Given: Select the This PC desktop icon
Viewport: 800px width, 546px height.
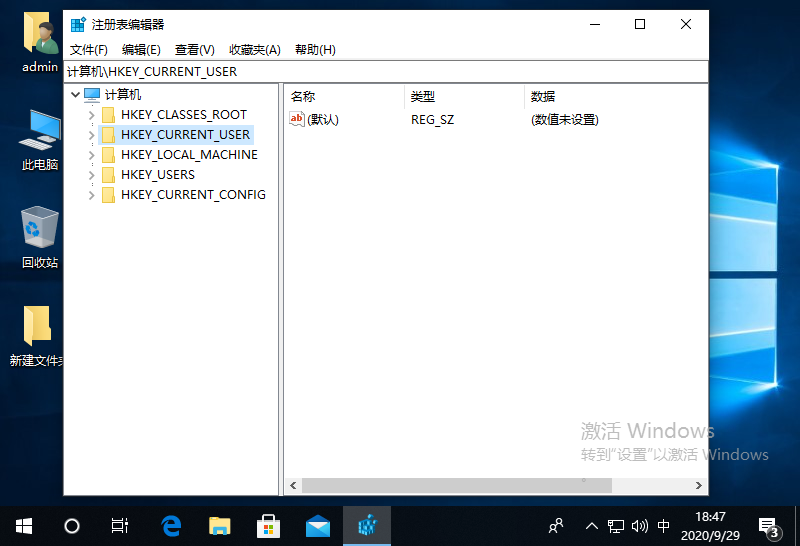Looking at the screenshot, I should [x=40, y=140].
